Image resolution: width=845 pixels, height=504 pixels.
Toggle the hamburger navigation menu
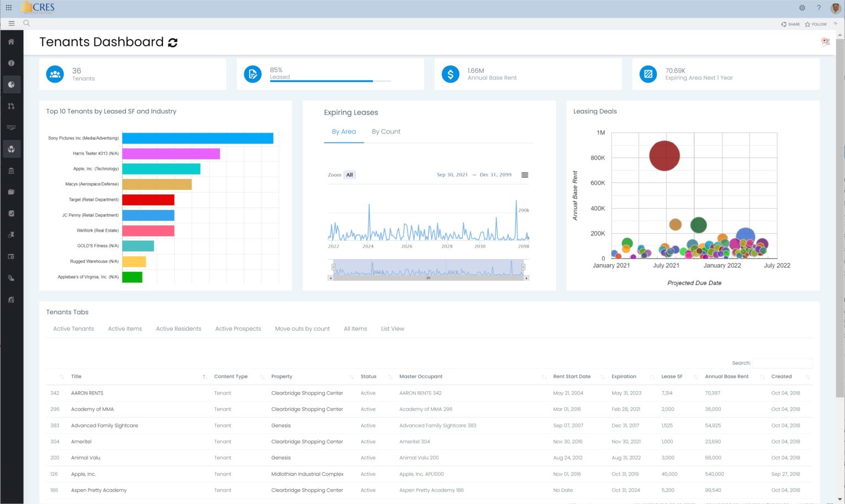point(11,24)
